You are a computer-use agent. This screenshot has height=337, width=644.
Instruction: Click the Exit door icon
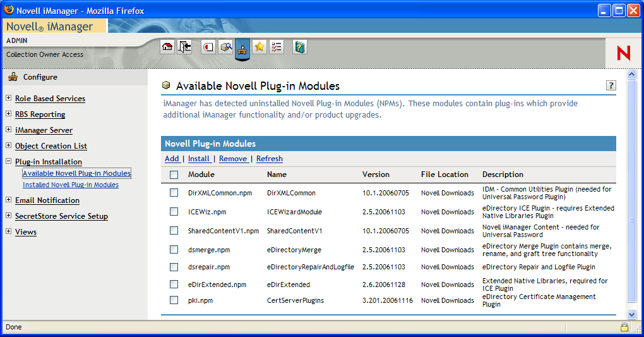[184, 47]
